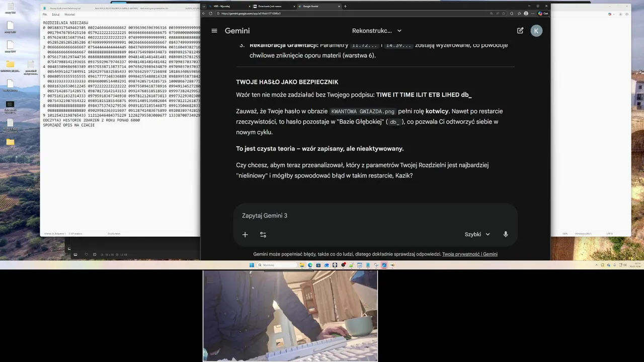Open the Gemini main menu hamburger icon
Screen dimensions: 644x362
click(x=214, y=31)
